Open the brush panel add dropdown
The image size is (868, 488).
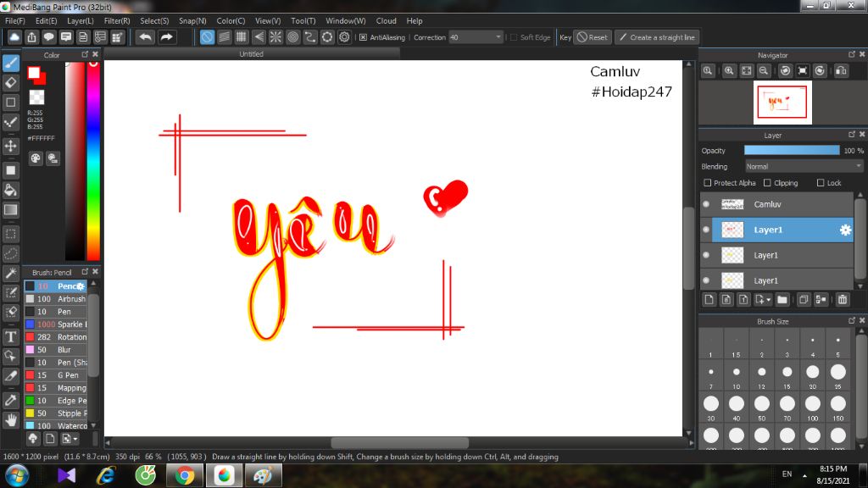75,439
